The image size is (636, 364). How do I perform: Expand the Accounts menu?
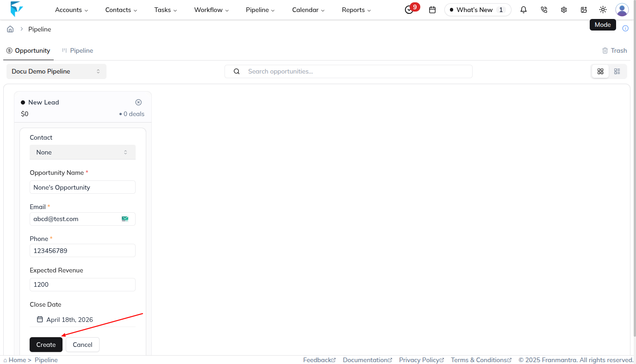click(x=71, y=10)
